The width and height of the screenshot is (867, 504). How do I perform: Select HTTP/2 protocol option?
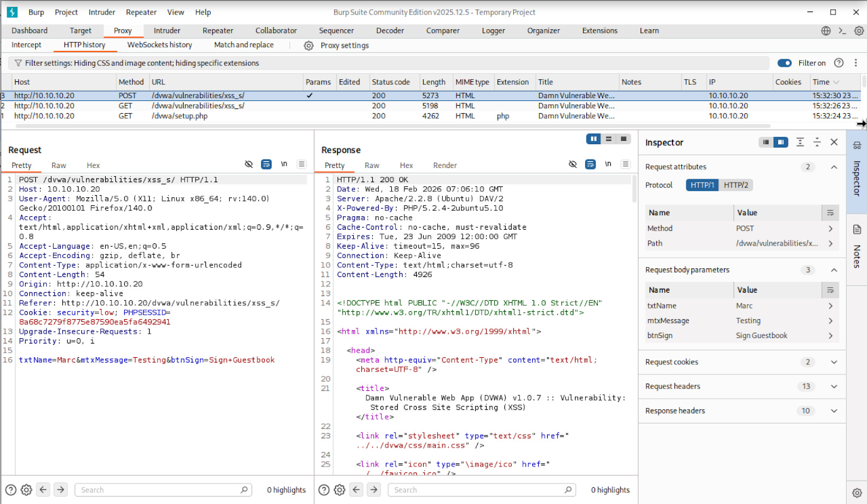pyautogui.click(x=735, y=185)
